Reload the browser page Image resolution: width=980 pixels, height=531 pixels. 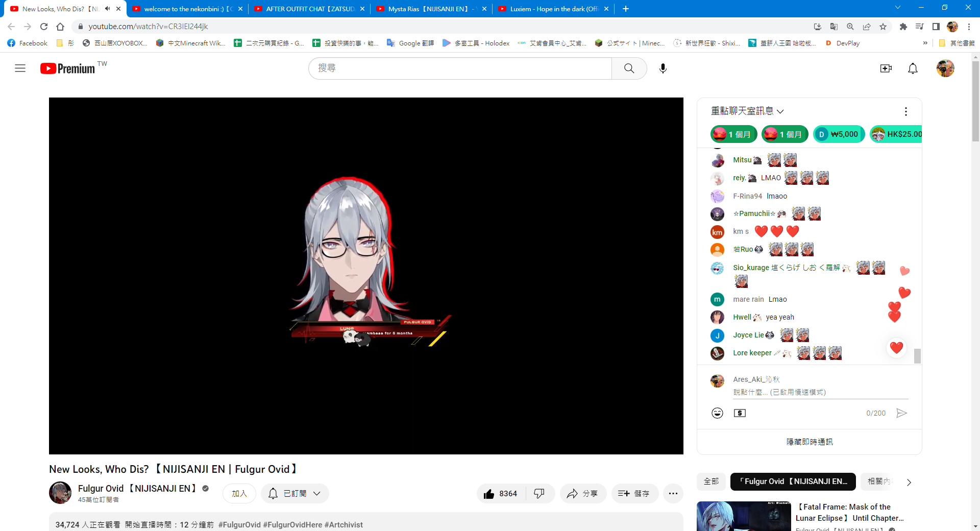[44, 27]
